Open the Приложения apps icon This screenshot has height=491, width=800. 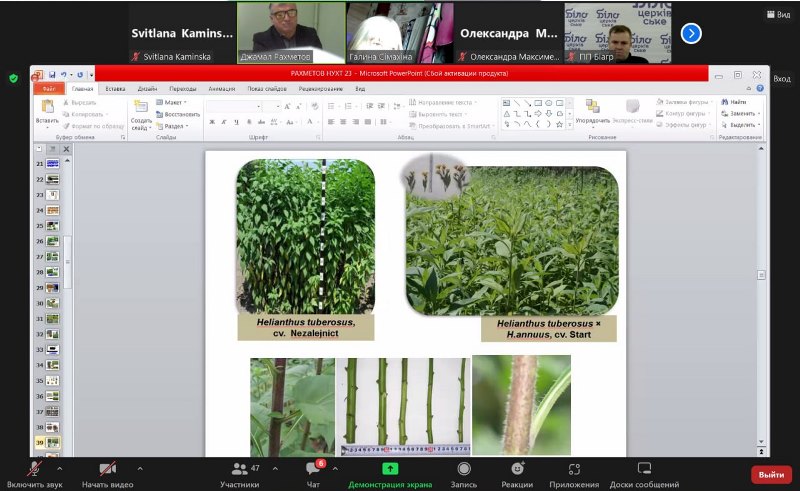[574, 469]
